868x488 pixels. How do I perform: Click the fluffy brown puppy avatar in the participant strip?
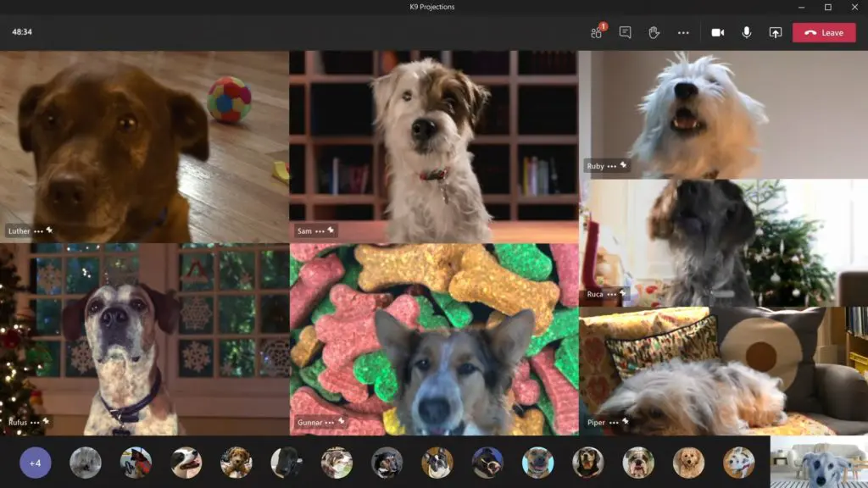[236, 463]
